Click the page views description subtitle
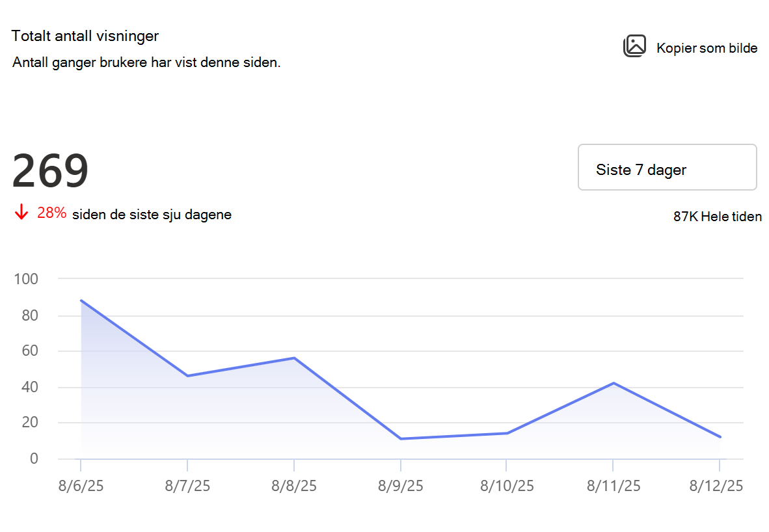The height and width of the screenshot is (532, 769). (146, 63)
